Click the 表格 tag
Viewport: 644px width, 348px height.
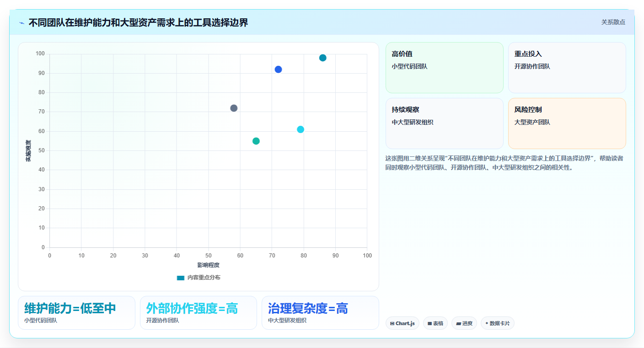pos(435,323)
